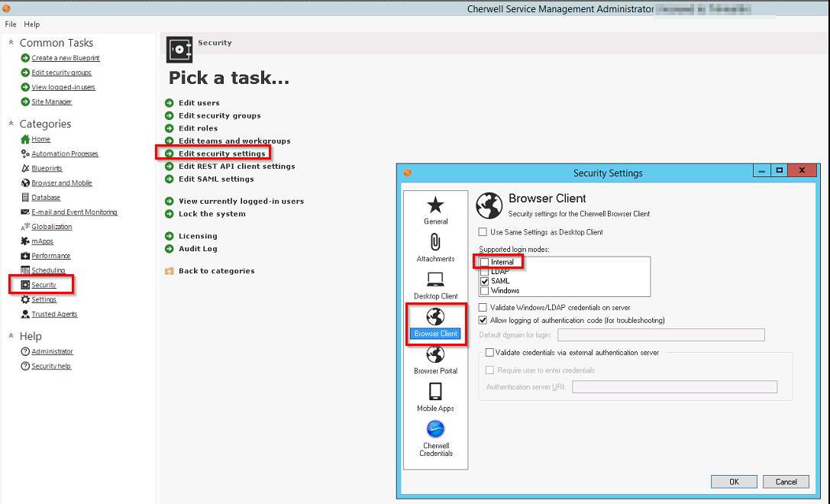Click the Authentication server URI field
The width and height of the screenshot is (830, 504).
pyautogui.click(x=674, y=387)
